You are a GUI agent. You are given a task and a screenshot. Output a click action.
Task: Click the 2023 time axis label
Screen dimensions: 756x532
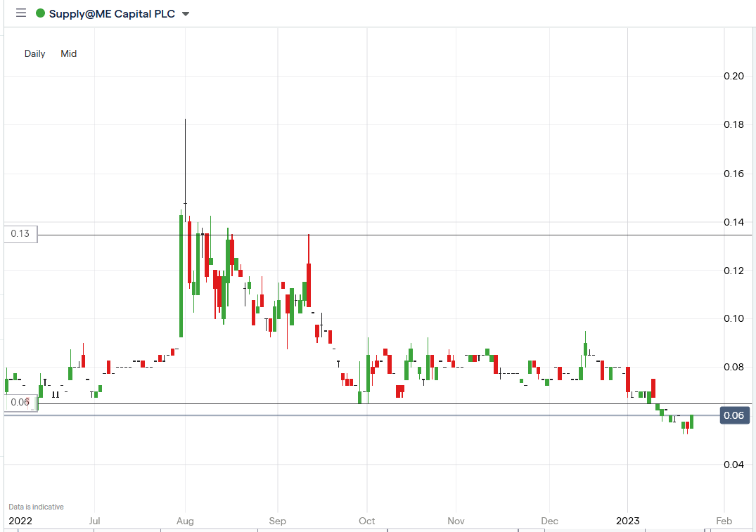(x=628, y=521)
